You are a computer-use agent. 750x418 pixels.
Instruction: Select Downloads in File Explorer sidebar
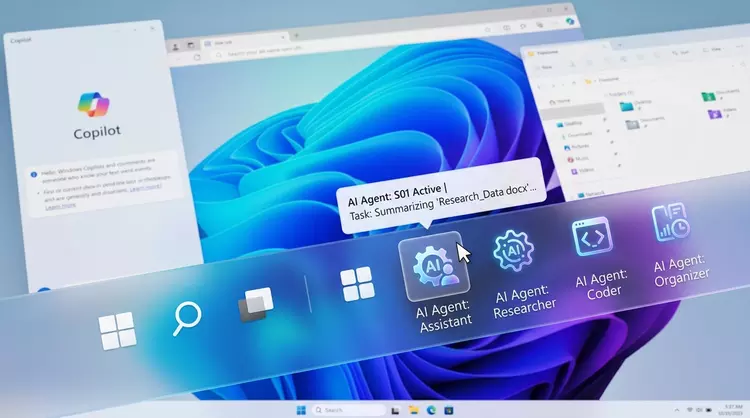coord(577,135)
